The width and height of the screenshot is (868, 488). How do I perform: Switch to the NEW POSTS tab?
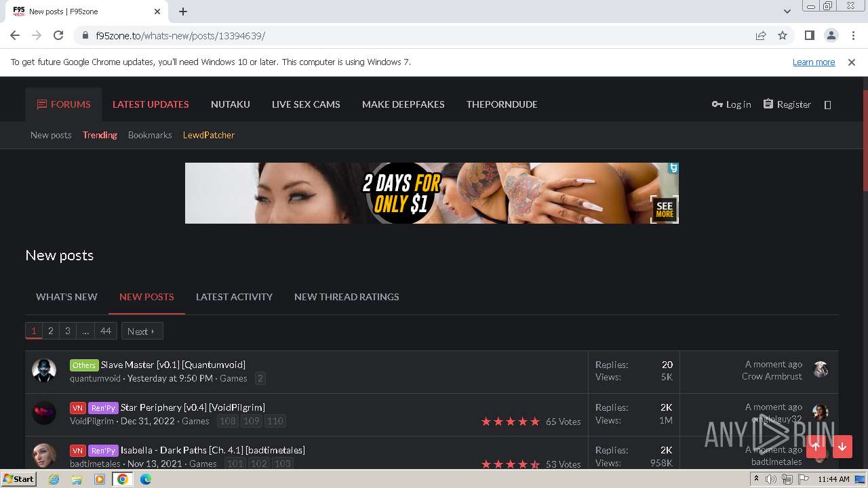[x=146, y=297]
